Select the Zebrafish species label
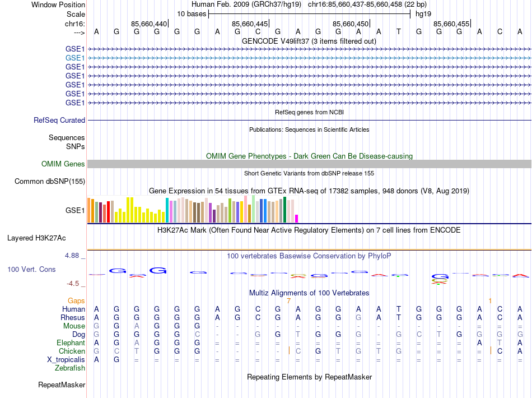The height and width of the screenshot is (398, 532). [70, 368]
